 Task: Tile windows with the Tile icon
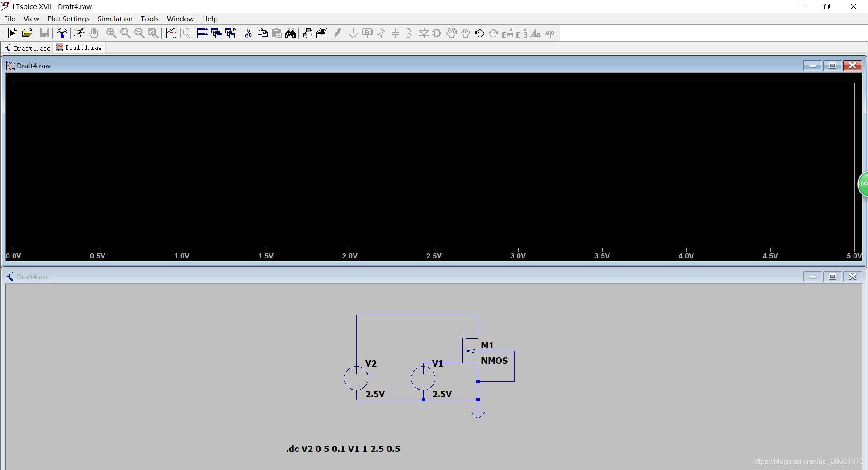click(203, 33)
